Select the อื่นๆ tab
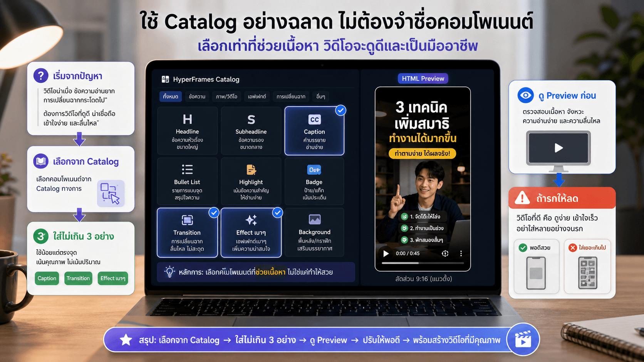644x362 pixels. [x=320, y=97]
